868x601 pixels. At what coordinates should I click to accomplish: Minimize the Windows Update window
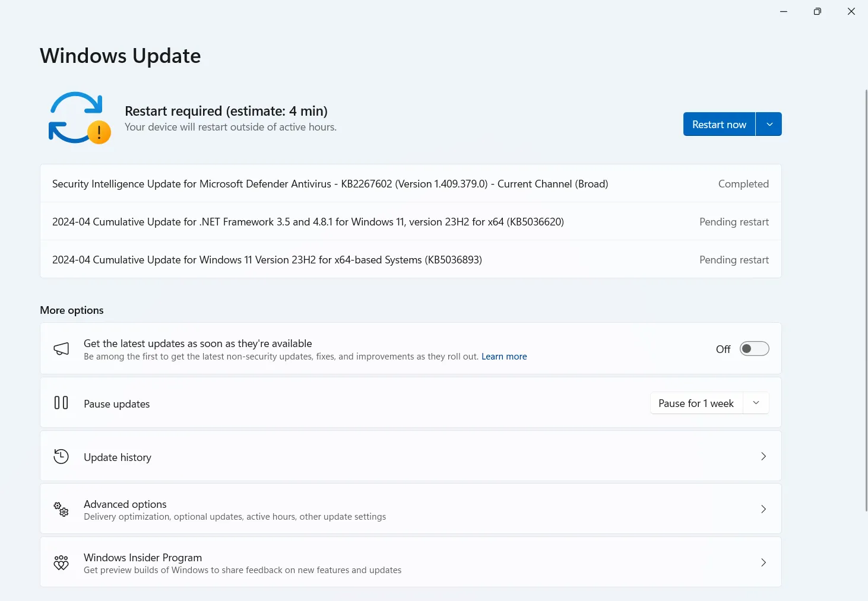[x=784, y=11]
